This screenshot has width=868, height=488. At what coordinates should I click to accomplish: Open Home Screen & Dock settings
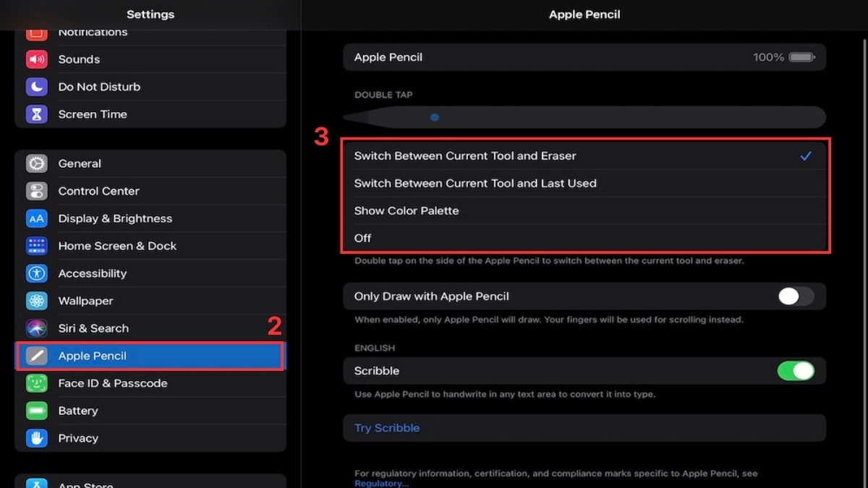[150, 246]
